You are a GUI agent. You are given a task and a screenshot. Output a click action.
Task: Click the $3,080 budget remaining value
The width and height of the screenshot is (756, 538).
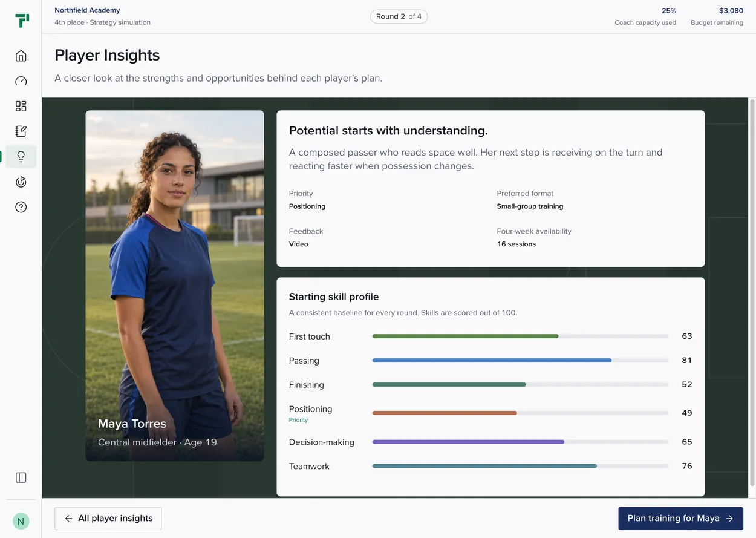point(731,11)
